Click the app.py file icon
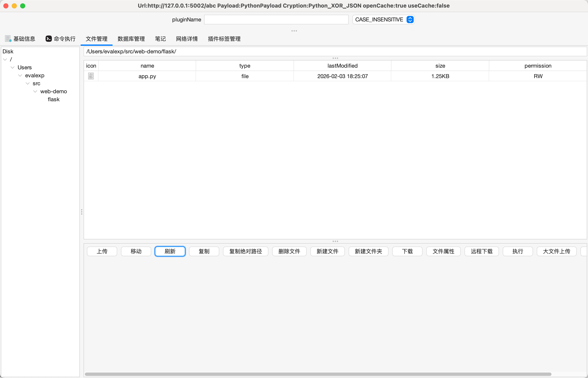588x378 pixels. click(x=91, y=76)
